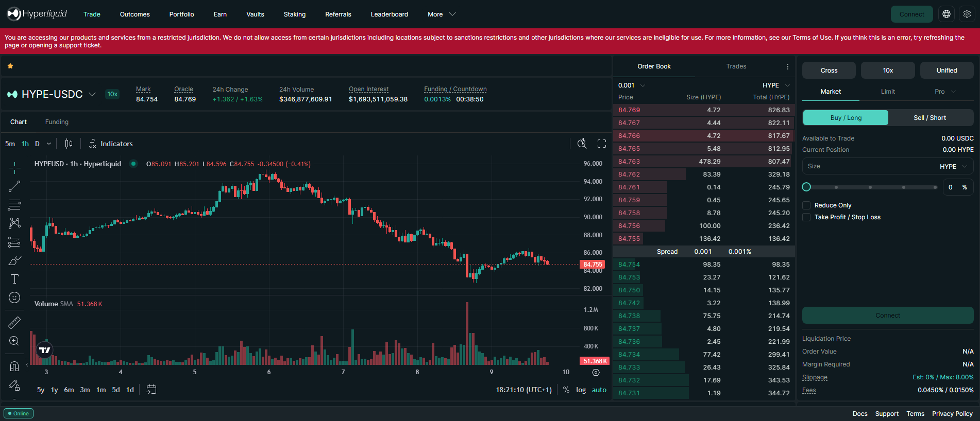The image size is (980, 421).
Task: Select the crosshair cursor tool
Action: [14, 168]
